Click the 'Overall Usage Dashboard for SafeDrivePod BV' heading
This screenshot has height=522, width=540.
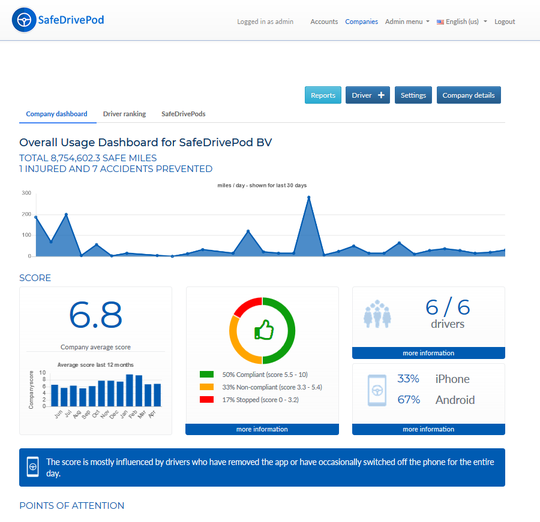[146, 142]
